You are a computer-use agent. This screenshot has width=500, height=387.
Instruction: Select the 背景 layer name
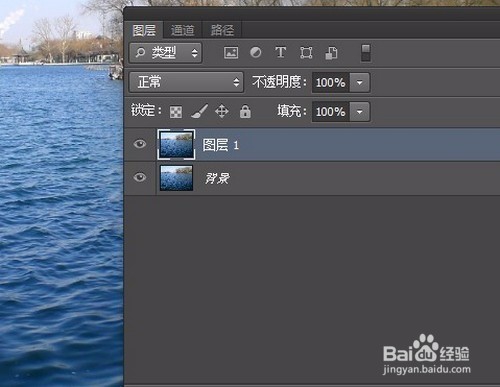coord(217,179)
